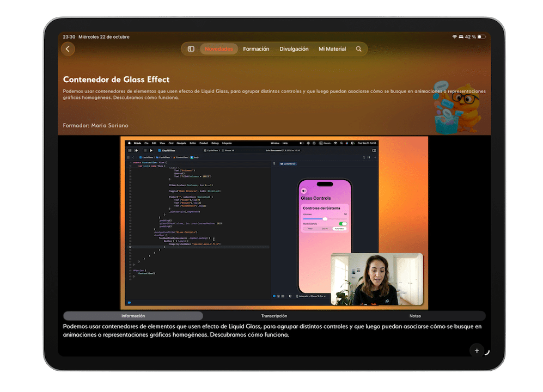The width and height of the screenshot is (543, 392).
Task: Click the Run play button in Xcode
Action: 151,150
